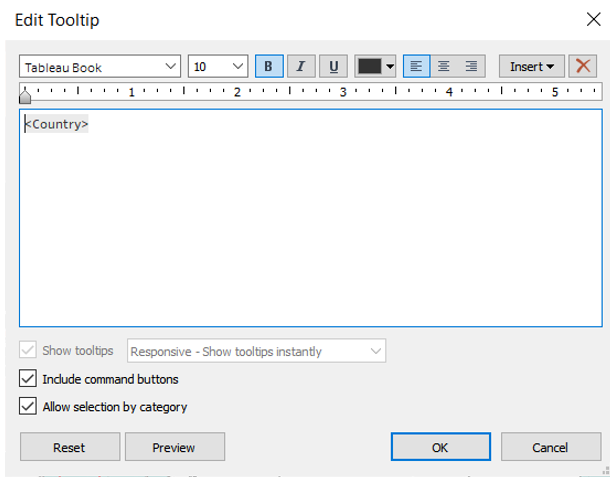Center align the tooltip text
This screenshot has height=481, width=613.
coord(443,66)
